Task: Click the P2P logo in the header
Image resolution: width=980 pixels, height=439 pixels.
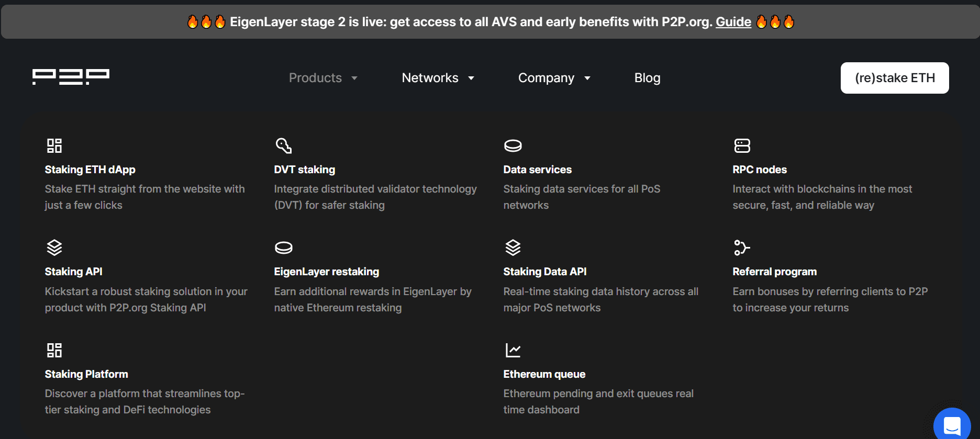Action: click(71, 77)
